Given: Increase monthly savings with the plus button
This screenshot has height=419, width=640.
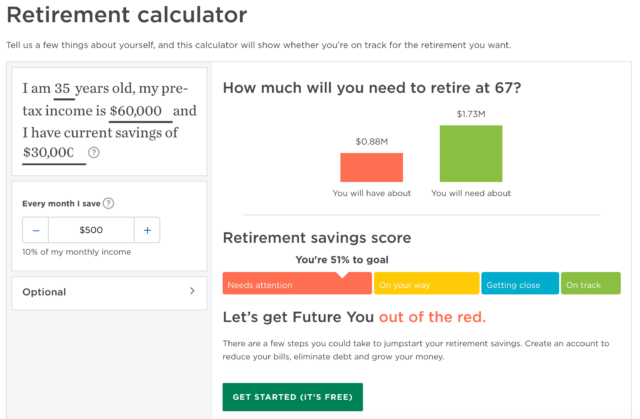Looking at the screenshot, I should point(147,230).
